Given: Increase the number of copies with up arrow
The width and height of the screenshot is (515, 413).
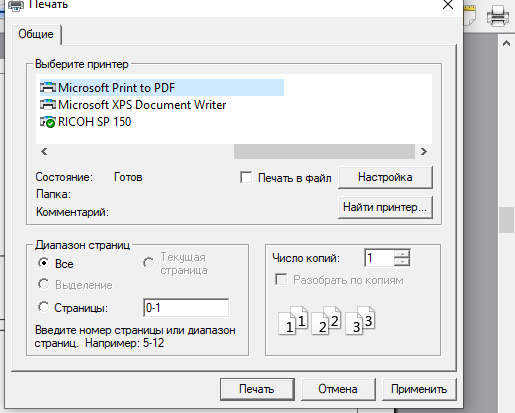Looking at the screenshot, I should (x=402, y=254).
